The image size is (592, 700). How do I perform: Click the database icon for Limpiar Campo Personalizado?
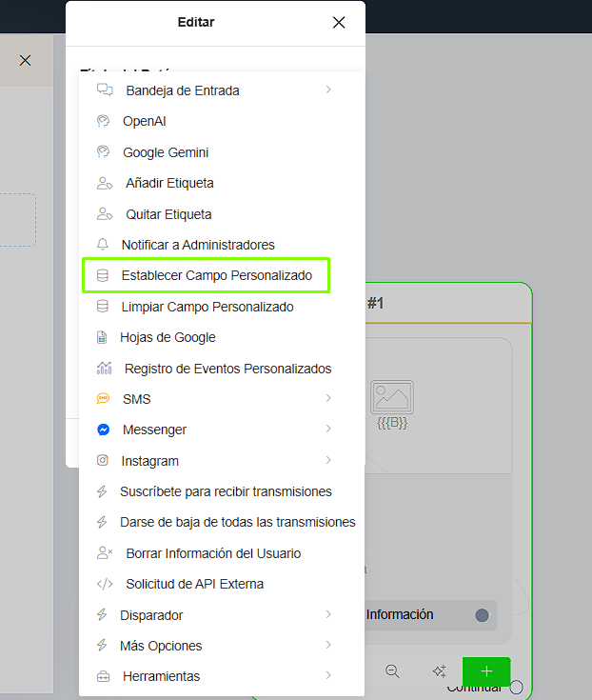point(103,307)
